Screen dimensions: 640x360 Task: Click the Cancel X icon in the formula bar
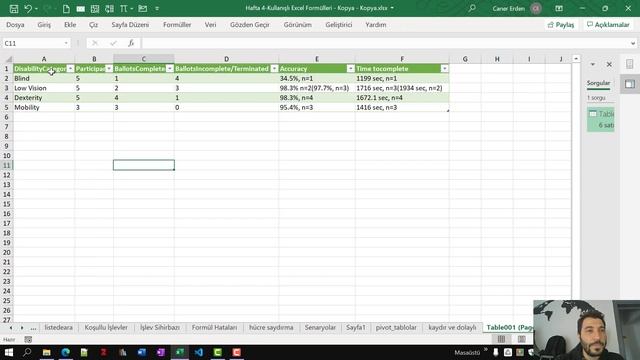(95, 43)
